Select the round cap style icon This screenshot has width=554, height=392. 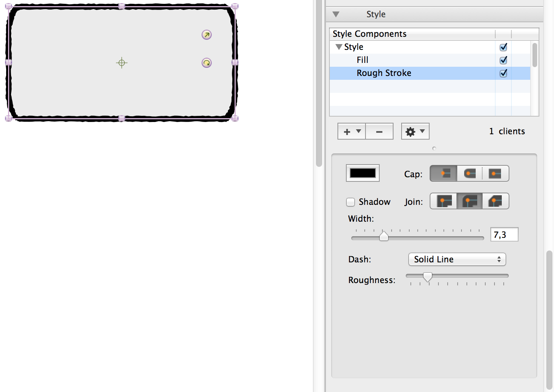point(470,173)
